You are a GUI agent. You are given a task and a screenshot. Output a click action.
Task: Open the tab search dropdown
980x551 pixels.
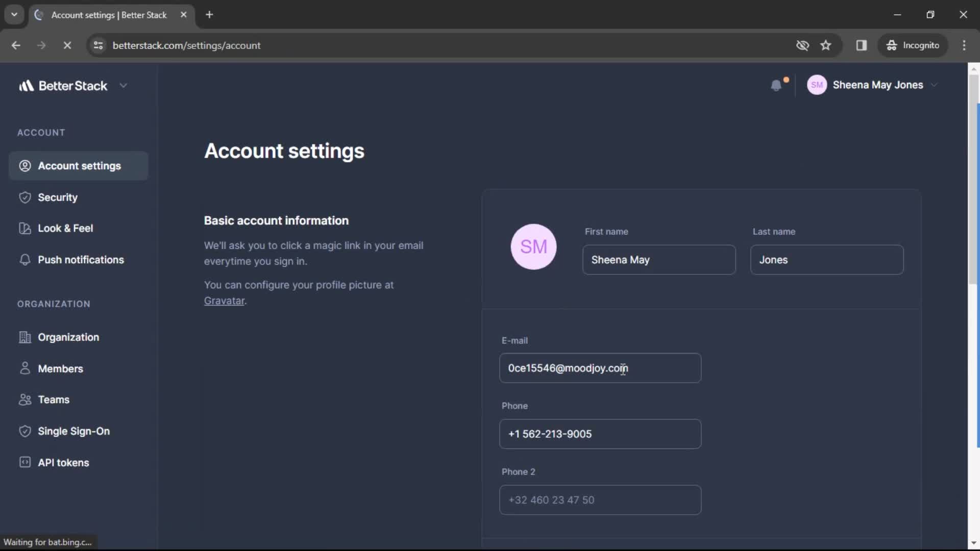[14, 15]
